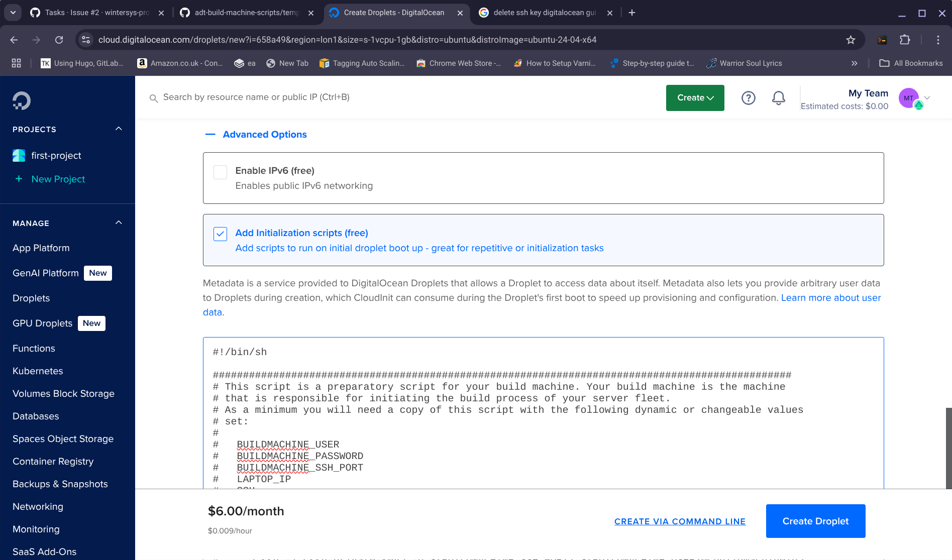Bookmark this page with the star icon
Screen dimensions: 952x560
pos(850,40)
